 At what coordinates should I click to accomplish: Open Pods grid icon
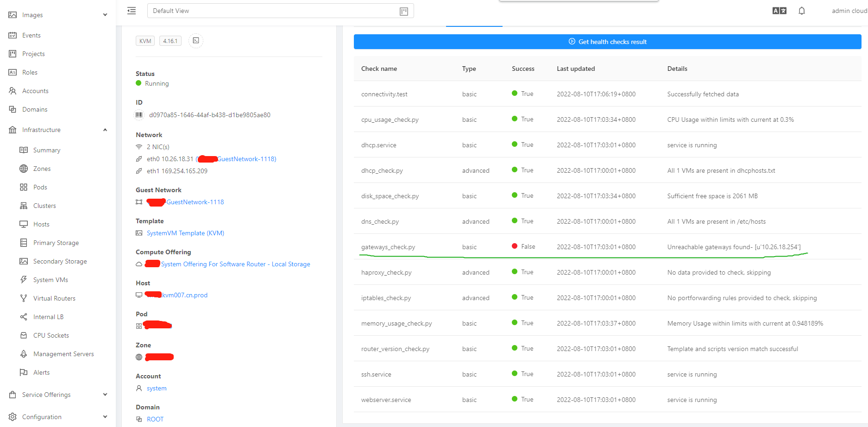(x=24, y=187)
